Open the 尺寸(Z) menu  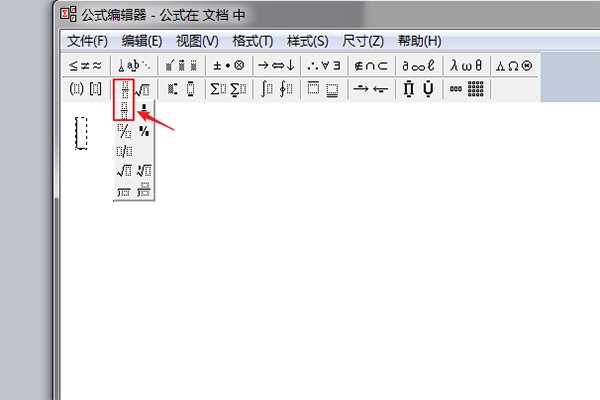(x=363, y=41)
